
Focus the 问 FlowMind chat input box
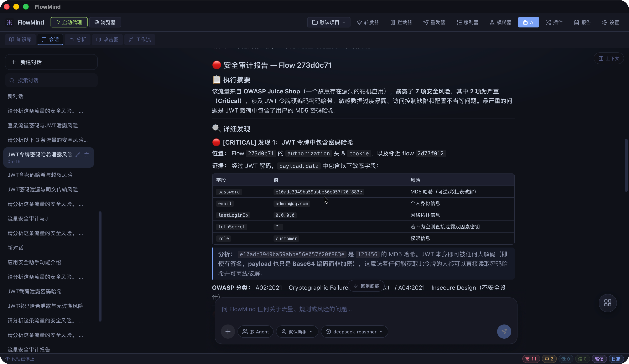click(366, 309)
